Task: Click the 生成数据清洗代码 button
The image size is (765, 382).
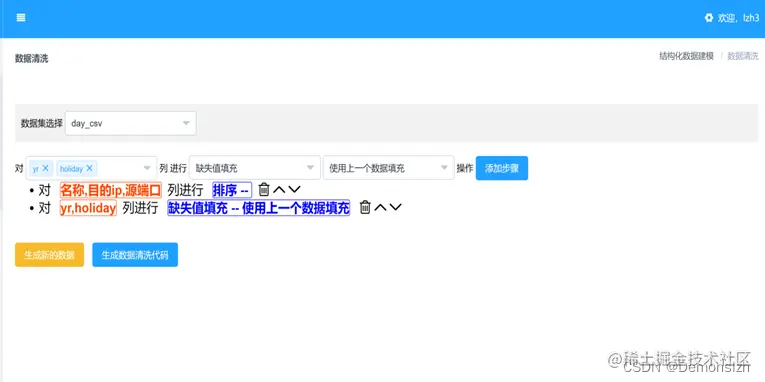Action: pyautogui.click(x=135, y=255)
